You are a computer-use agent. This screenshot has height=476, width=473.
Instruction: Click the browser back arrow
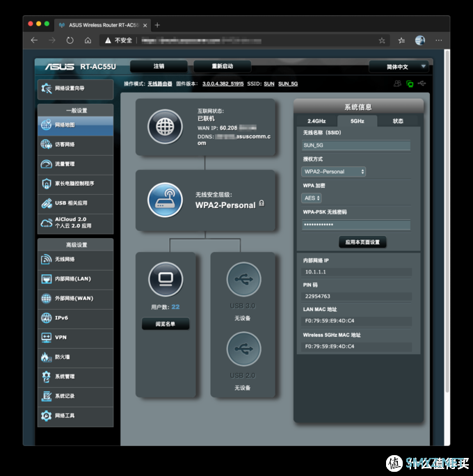(x=34, y=40)
